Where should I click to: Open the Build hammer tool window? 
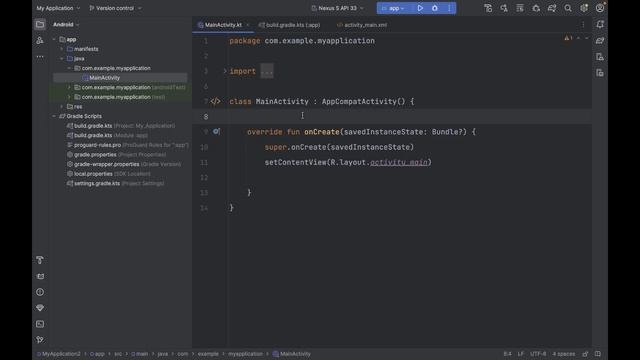(x=40, y=260)
